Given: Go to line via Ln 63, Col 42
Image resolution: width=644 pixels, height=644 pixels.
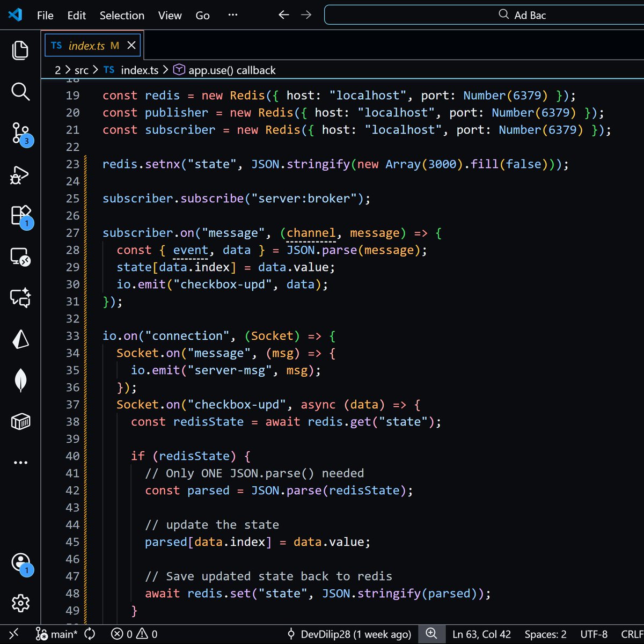Looking at the screenshot, I should pyautogui.click(x=481, y=634).
